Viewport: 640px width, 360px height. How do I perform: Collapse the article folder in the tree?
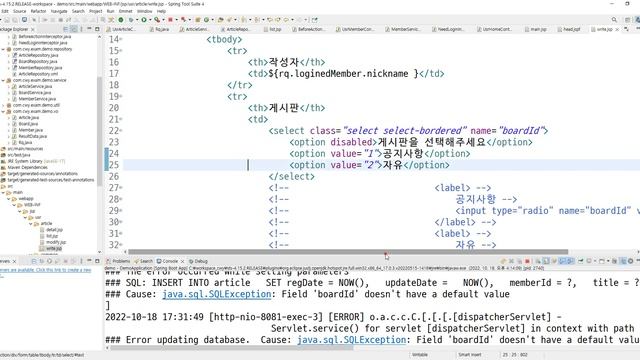[x=31, y=224]
